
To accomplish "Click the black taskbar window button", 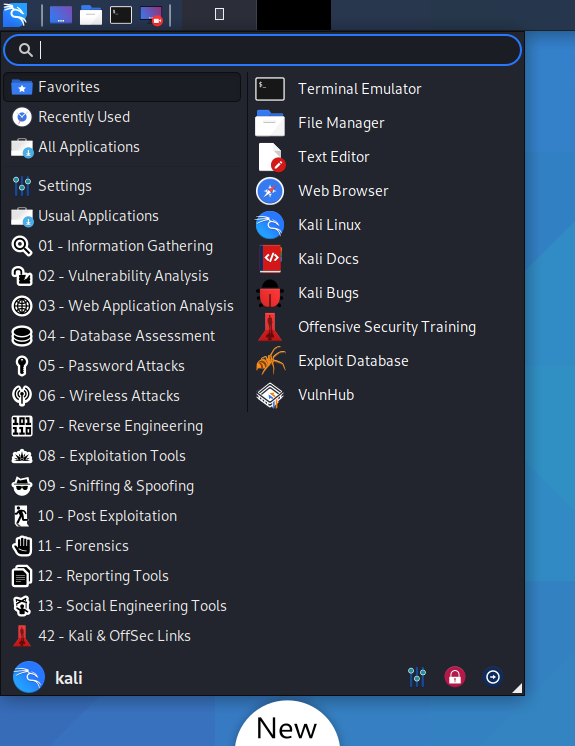I will pyautogui.click(x=294, y=15).
